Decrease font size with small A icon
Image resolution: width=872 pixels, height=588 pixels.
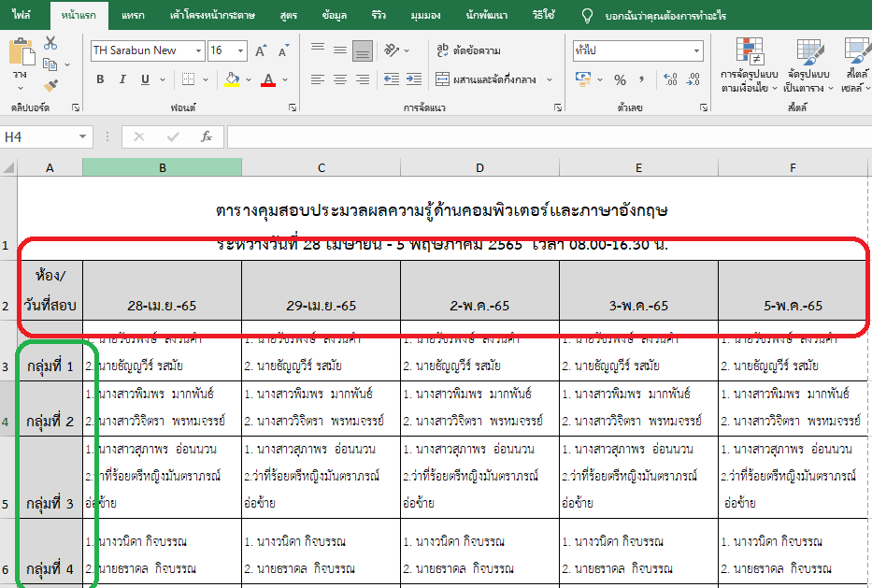(x=283, y=50)
